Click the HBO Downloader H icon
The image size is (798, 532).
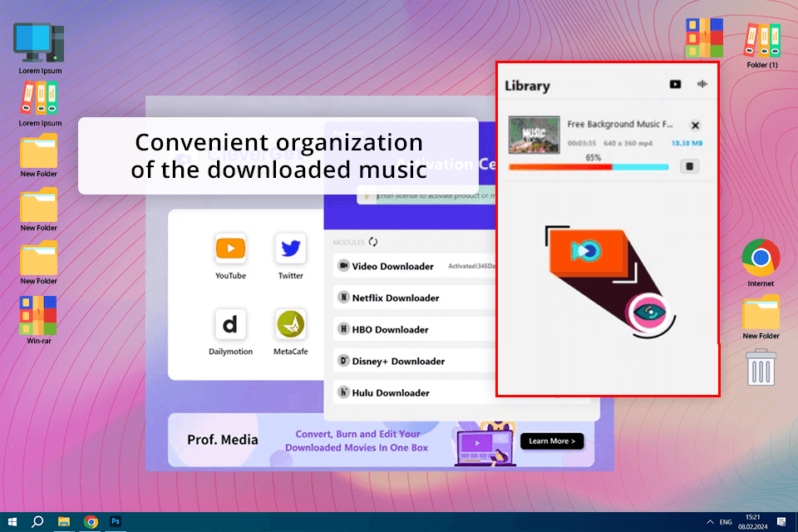(343, 329)
